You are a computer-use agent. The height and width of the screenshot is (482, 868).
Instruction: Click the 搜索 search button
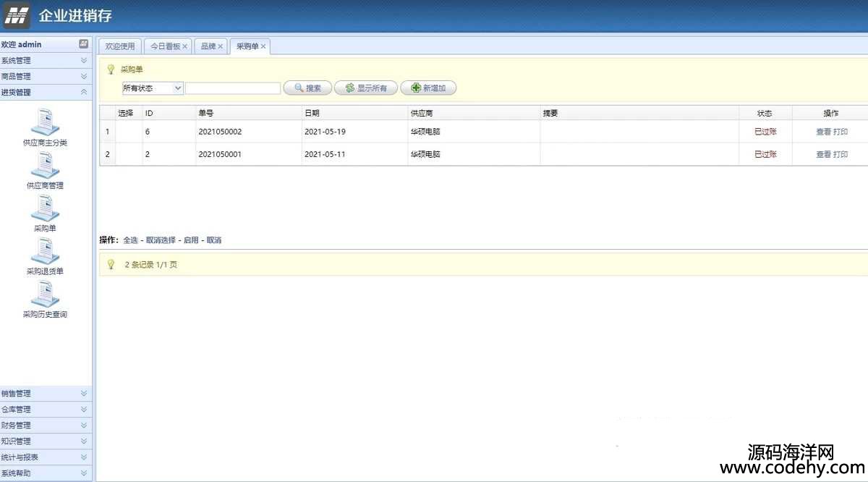tap(307, 88)
